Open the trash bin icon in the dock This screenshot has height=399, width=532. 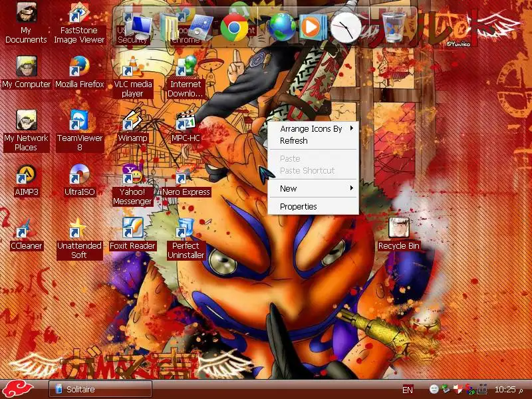[x=394, y=27]
